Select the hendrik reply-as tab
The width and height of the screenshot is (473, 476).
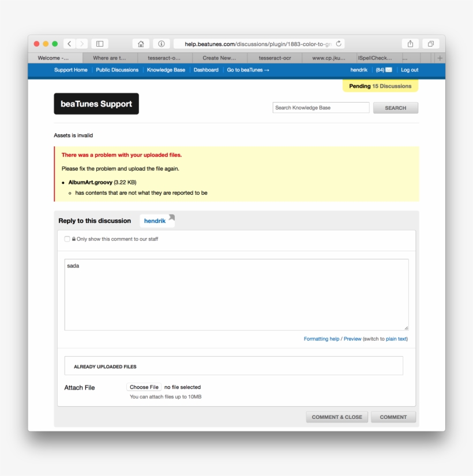155,221
